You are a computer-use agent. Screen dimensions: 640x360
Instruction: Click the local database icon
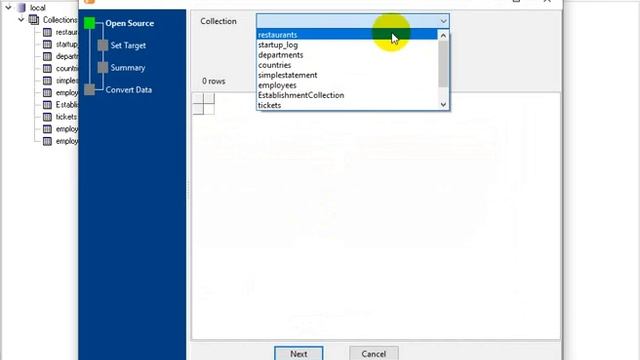click(21, 7)
